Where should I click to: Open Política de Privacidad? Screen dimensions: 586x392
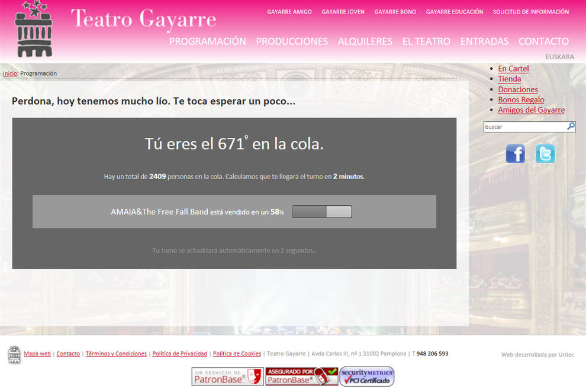point(180,354)
